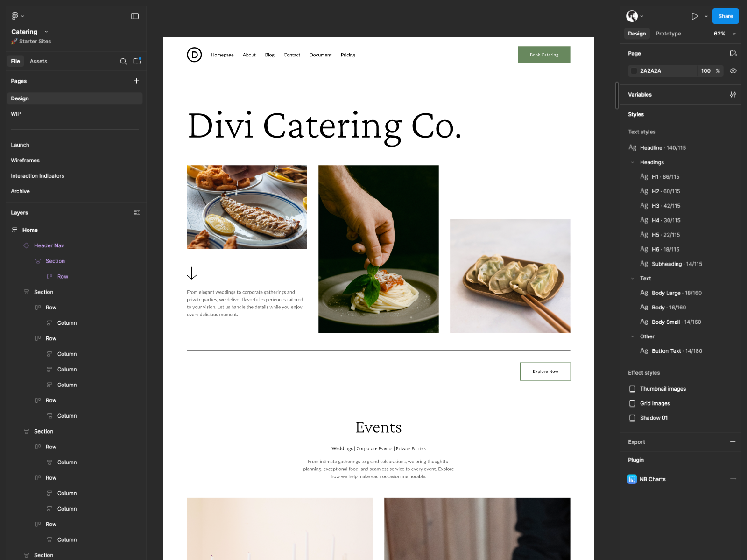
Task: Search within the Catering file
Action: 123,61
